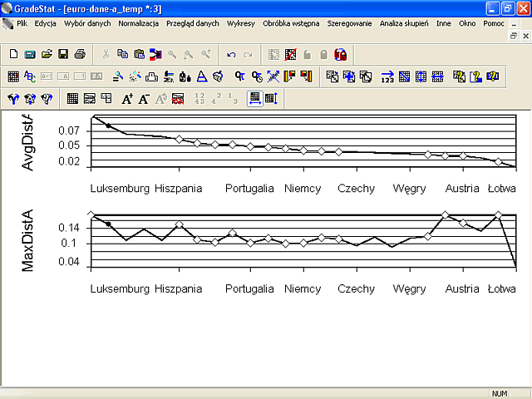Click the Pomoc menu item
The image size is (532, 399).
(x=494, y=23)
